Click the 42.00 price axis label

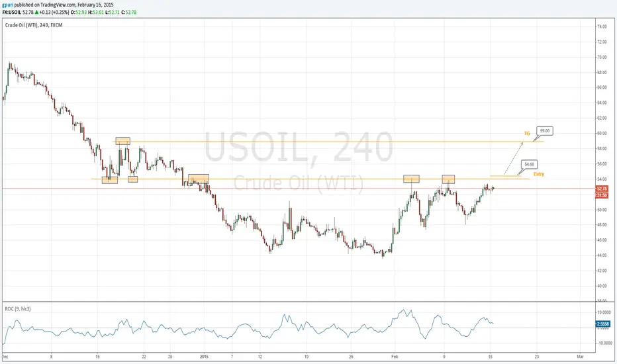tap(602, 271)
